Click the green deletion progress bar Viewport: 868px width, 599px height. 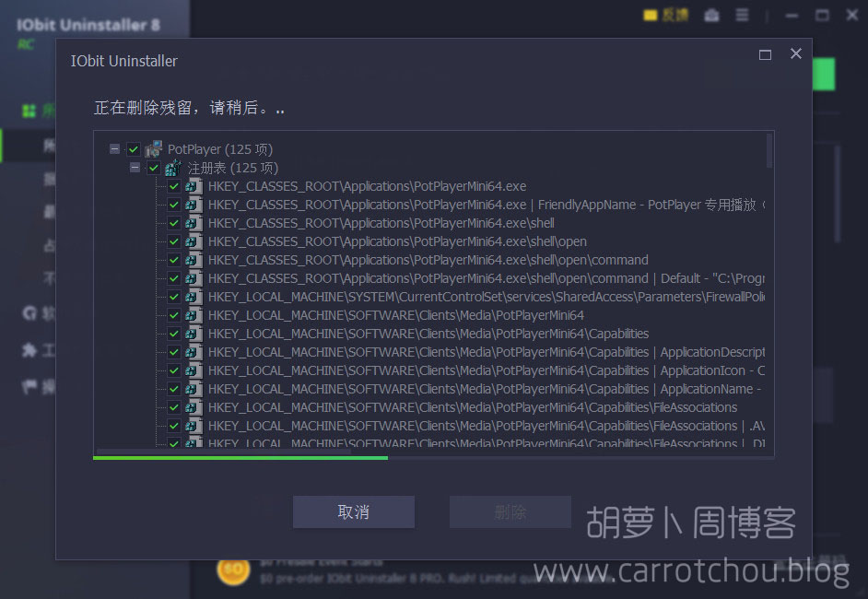click(x=240, y=458)
